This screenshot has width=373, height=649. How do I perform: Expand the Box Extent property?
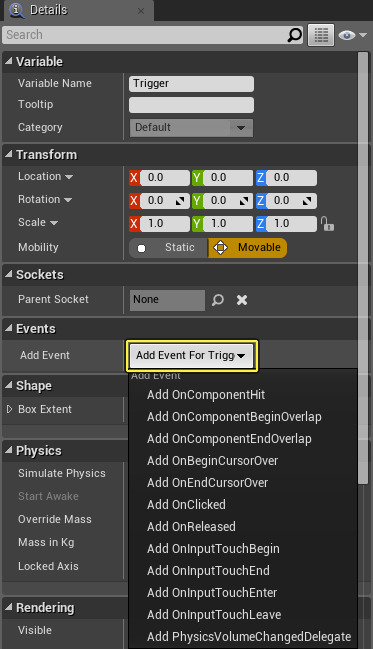tap(10, 409)
